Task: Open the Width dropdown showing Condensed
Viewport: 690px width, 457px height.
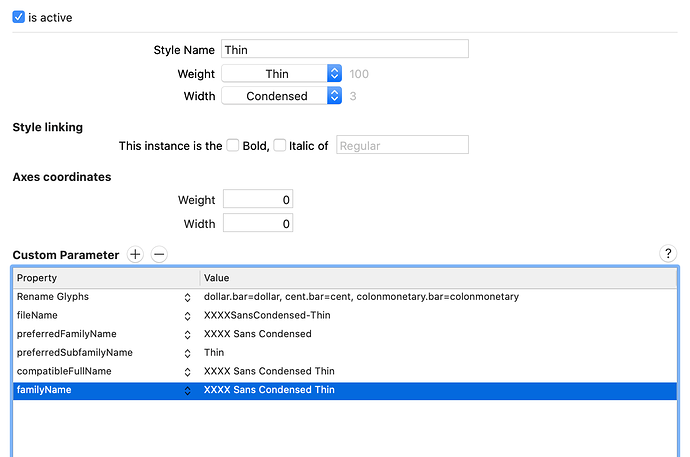Action: pyautogui.click(x=282, y=95)
